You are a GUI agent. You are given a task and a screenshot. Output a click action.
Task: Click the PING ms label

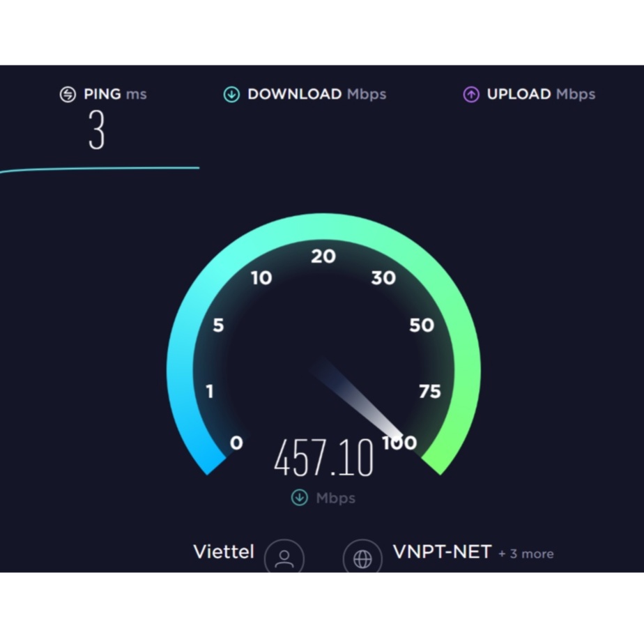[115, 94]
